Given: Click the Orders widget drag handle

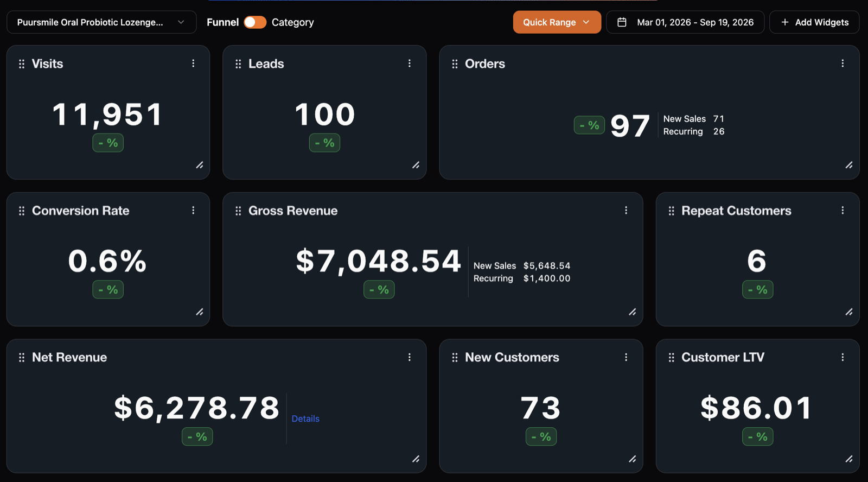Looking at the screenshot, I should pyautogui.click(x=455, y=64).
